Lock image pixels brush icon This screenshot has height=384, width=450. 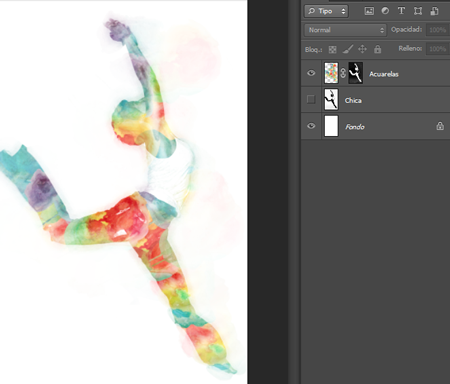348,49
